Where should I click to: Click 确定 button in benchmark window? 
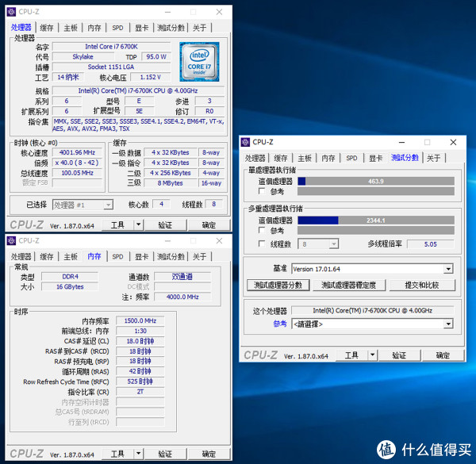[443, 355]
